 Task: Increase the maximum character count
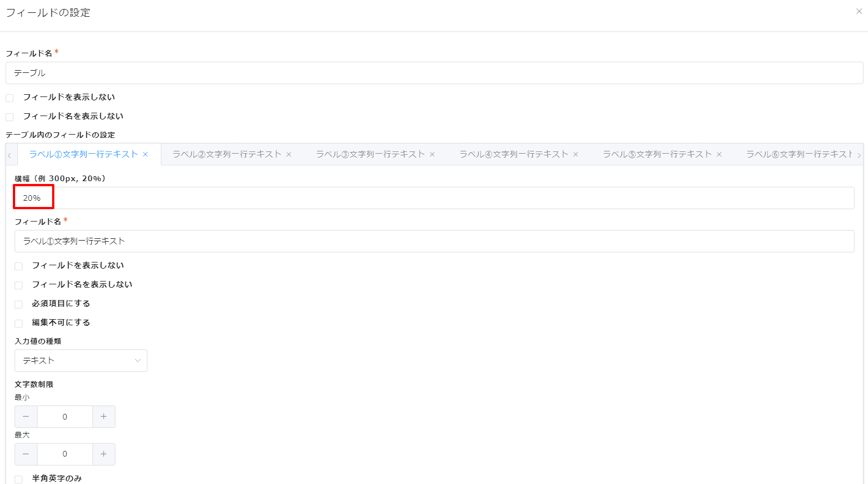pos(104,454)
